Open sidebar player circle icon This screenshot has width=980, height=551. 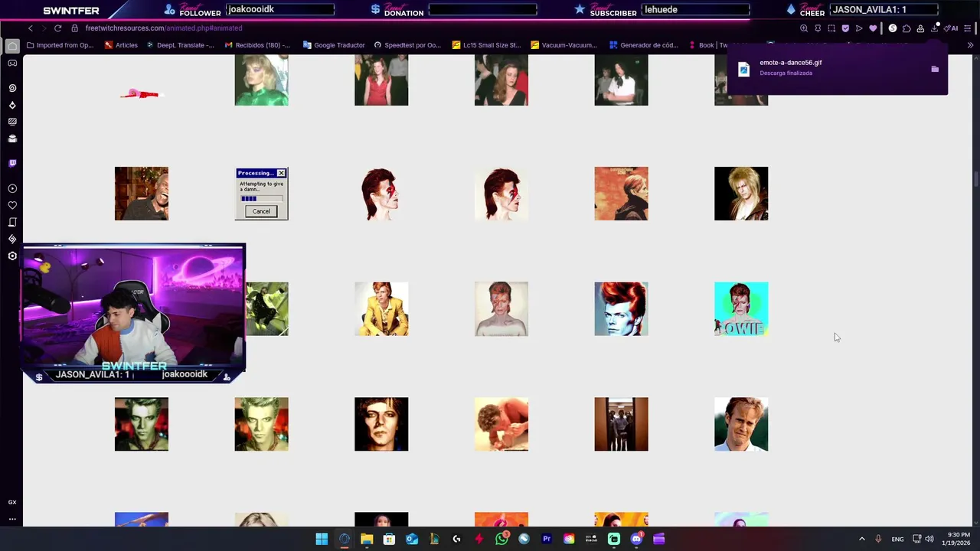[12, 188]
